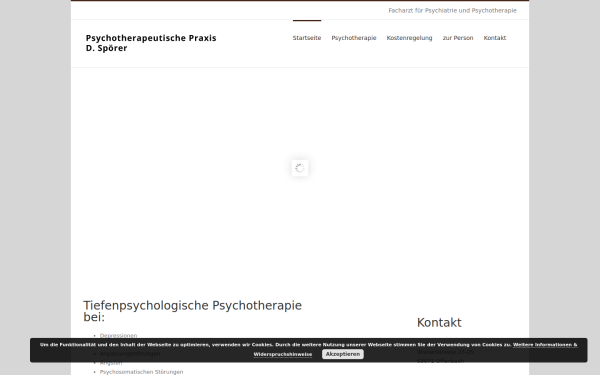The height and width of the screenshot is (375, 600).
Task: Click the loading spinner icon
Action: click(x=300, y=168)
